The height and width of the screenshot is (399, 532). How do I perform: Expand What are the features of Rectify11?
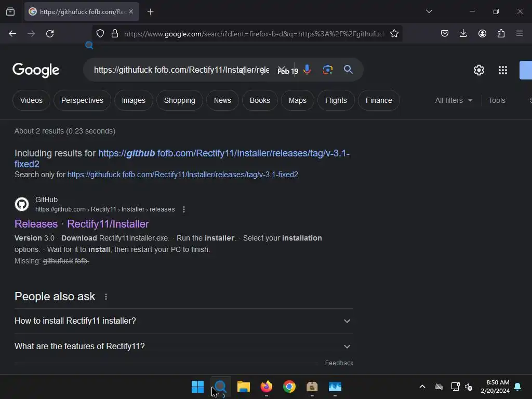183,347
